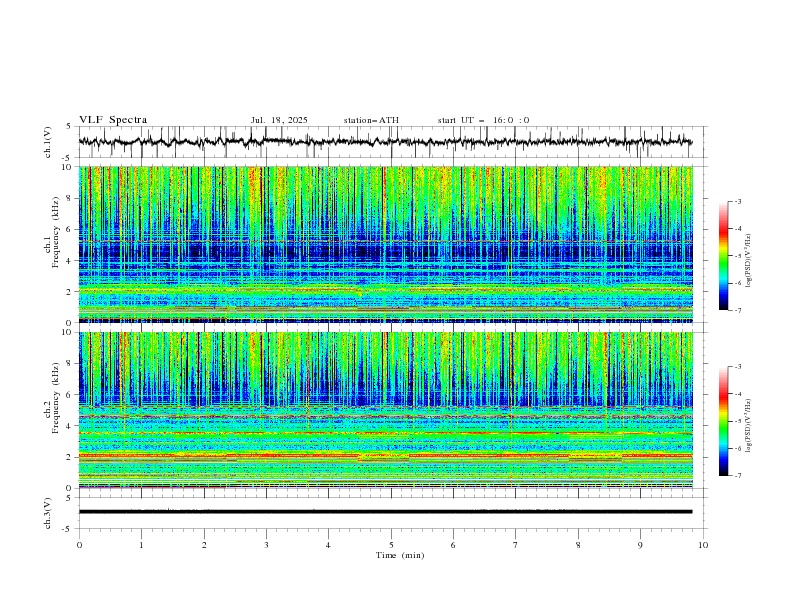Click time axis tick label "6"
The width and height of the screenshot is (792, 612).
click(453, 545)
